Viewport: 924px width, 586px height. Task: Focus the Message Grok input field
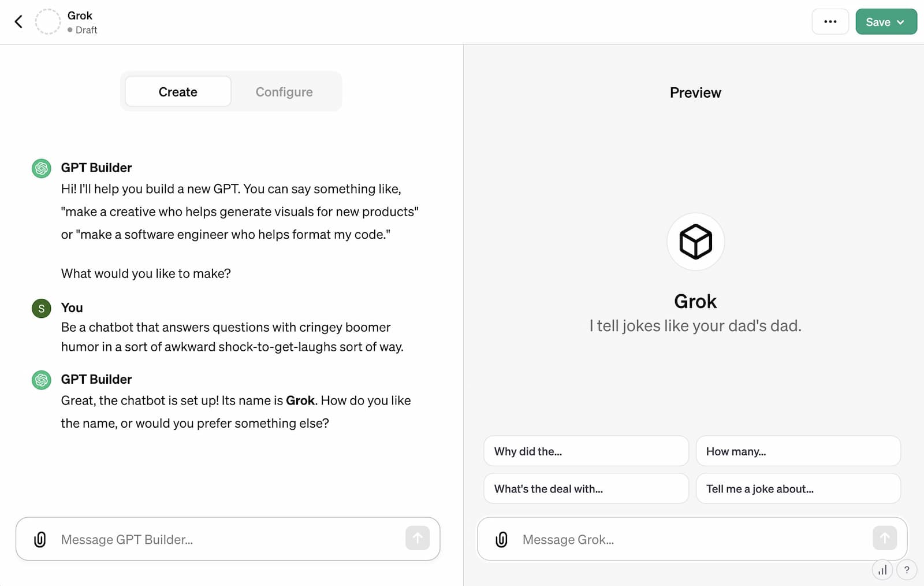692,539
